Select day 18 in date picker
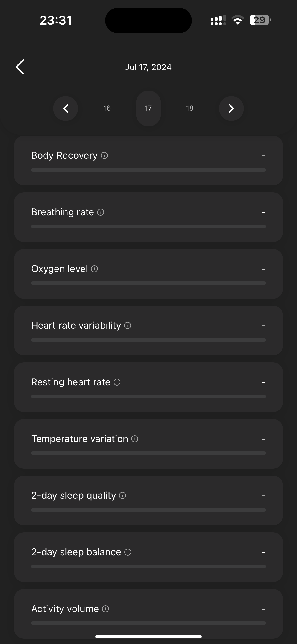 tap(190, 108)
